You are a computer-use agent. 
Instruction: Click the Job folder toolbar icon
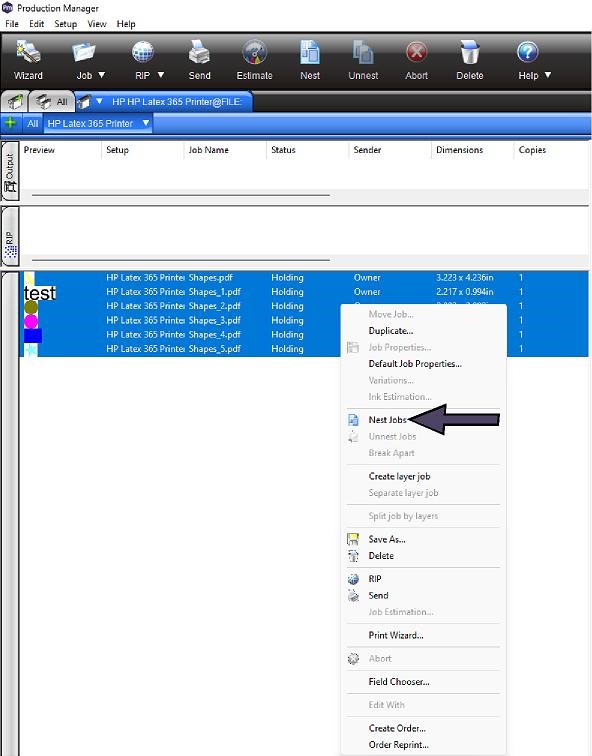tap(84, 53)
